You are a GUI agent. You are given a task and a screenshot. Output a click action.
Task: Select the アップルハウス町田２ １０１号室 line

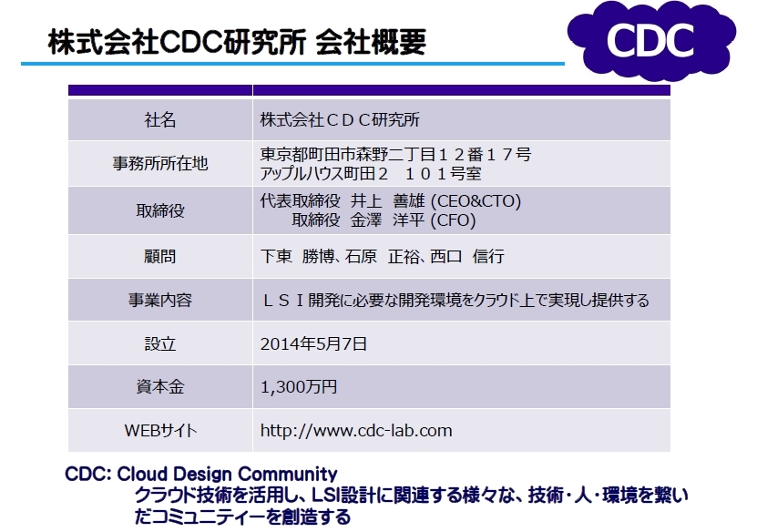coord(371,173)
